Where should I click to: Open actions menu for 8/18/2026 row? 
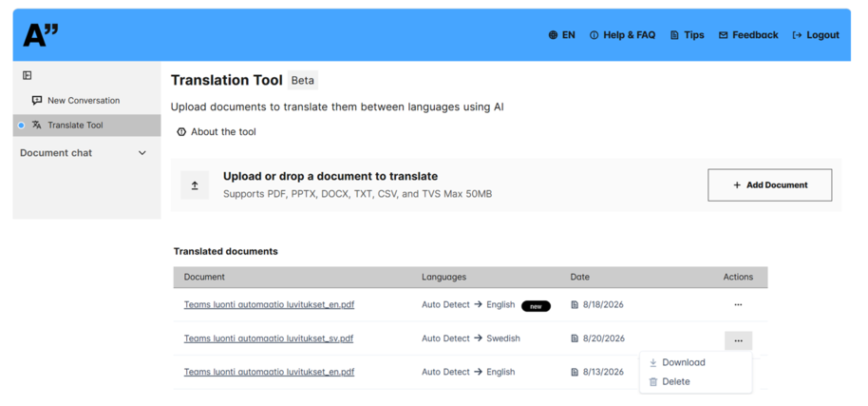pos(738,304)
